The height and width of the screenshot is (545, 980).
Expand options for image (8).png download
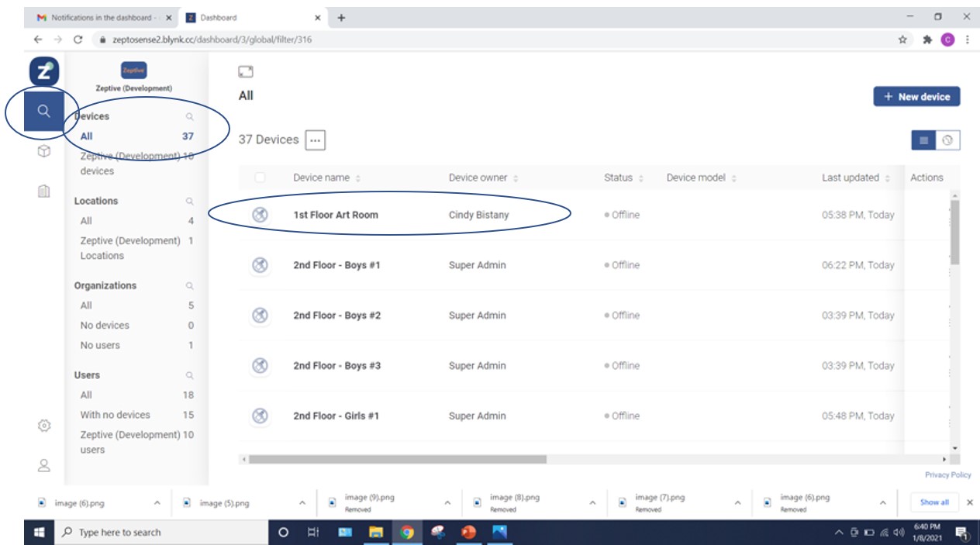click(592, 502)
